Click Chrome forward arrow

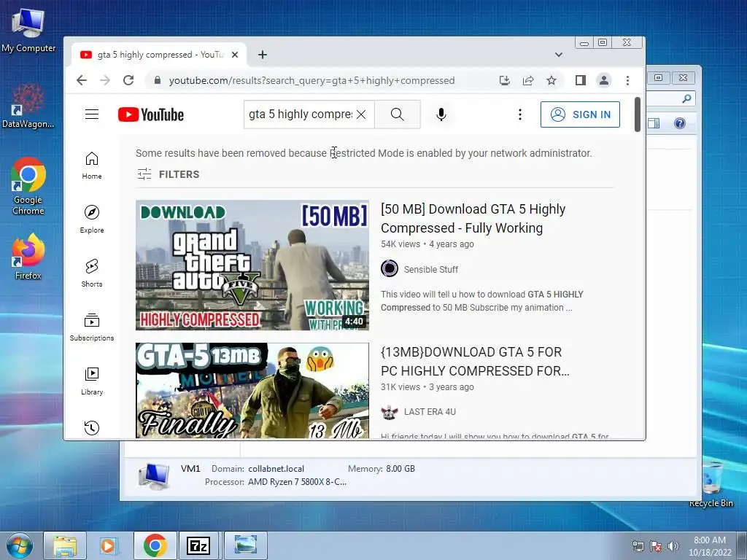point(105,80)
